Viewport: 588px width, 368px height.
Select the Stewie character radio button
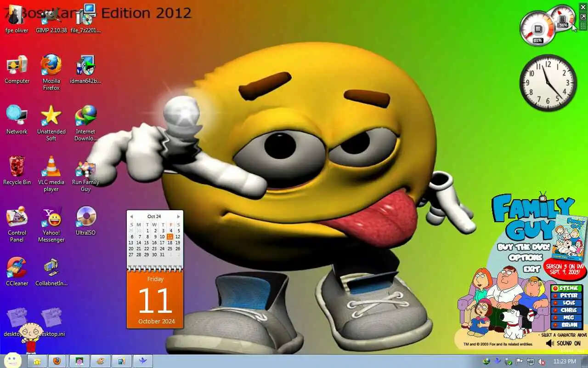pyautogui.click(x=566, y=288)
